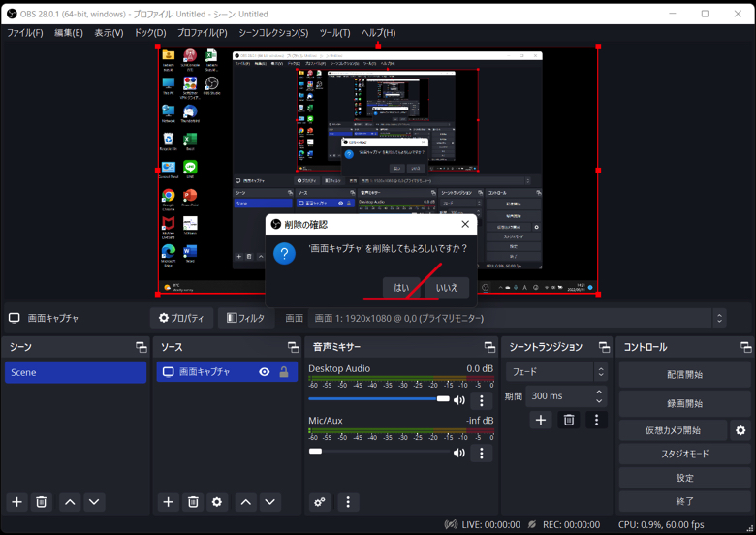756x535 pixels.
Task: Enable スタジオモード
Action: pos(684,454)
